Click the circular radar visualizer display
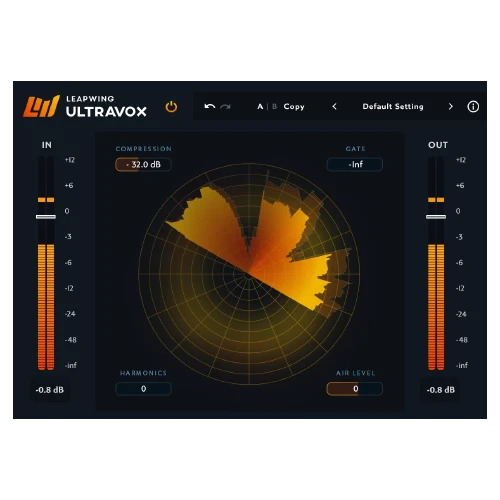Viewport: 500px width, 500px height. pyautogui.click(x=249, y=274)
